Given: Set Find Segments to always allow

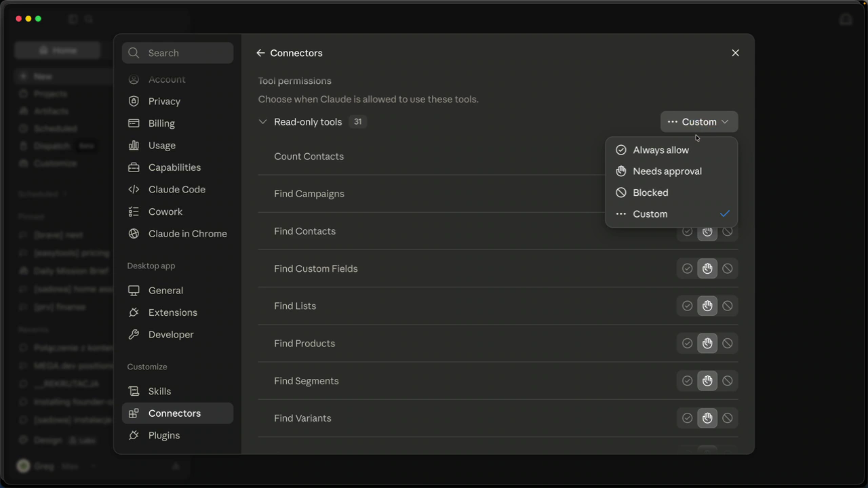Looking at the screenshot, I should [687, 381].
